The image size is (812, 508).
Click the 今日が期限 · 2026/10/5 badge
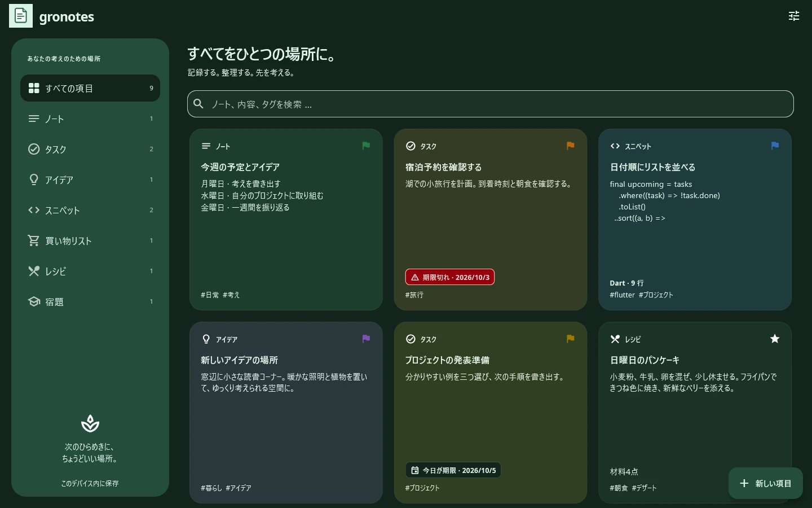coord(453,470)
